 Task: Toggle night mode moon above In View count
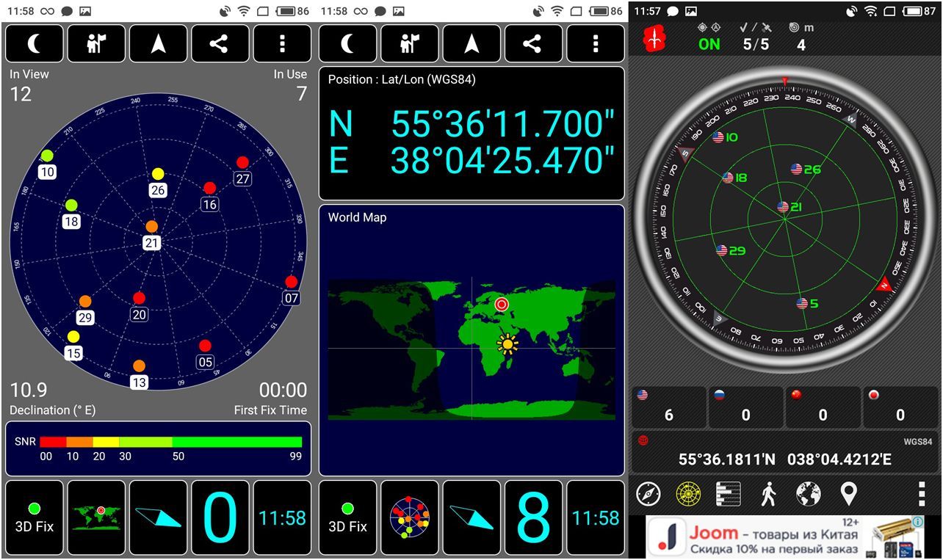click(x=35, y=44)
